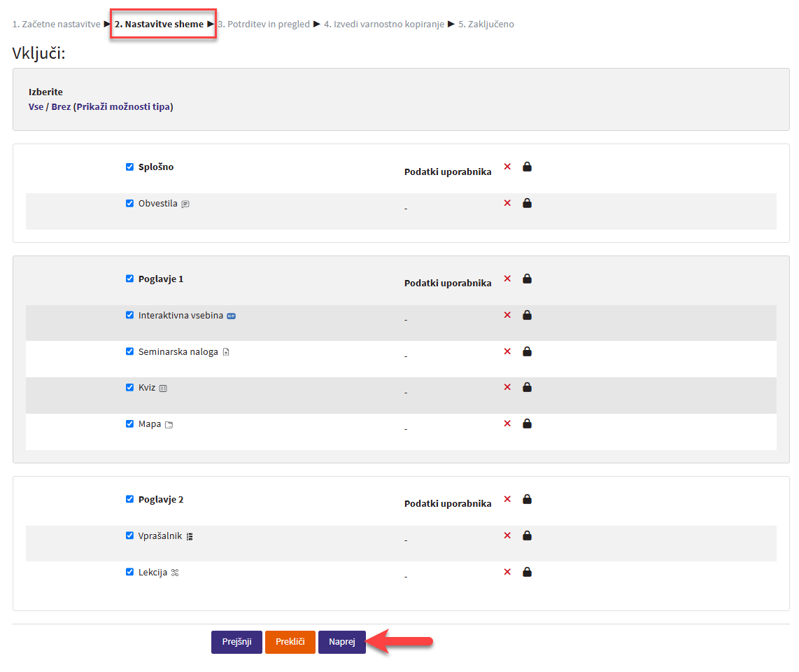Viewport: 799px width, 672px height.
Task: Click the lock icon in Kviz row
Action: pyautogui.click(x=527, y=387)
